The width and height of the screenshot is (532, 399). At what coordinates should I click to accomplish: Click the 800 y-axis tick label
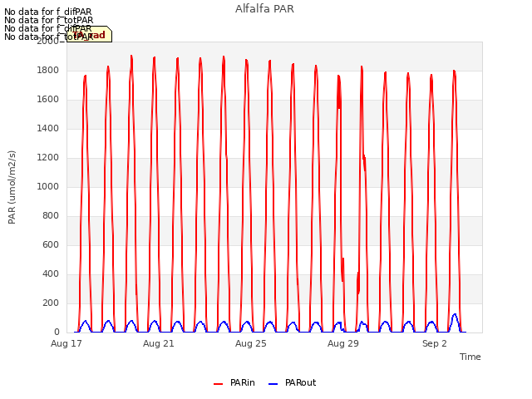[x=51, y=216]
